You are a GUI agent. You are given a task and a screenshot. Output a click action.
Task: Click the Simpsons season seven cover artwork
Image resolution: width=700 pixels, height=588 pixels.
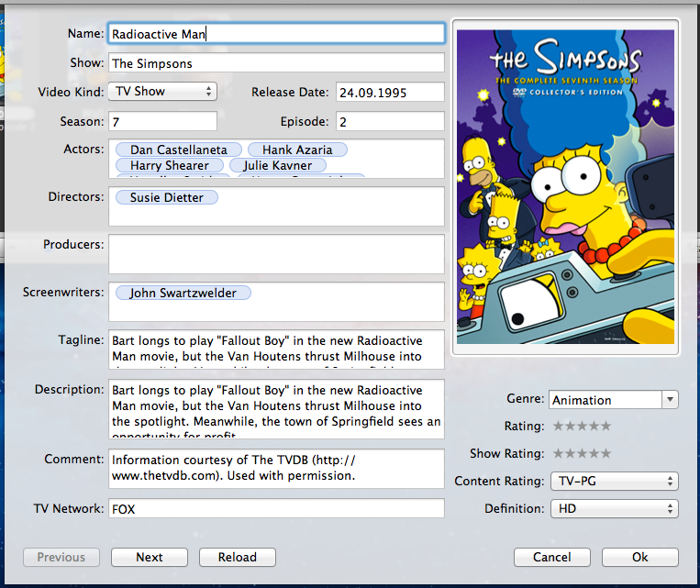pos(565,186)
